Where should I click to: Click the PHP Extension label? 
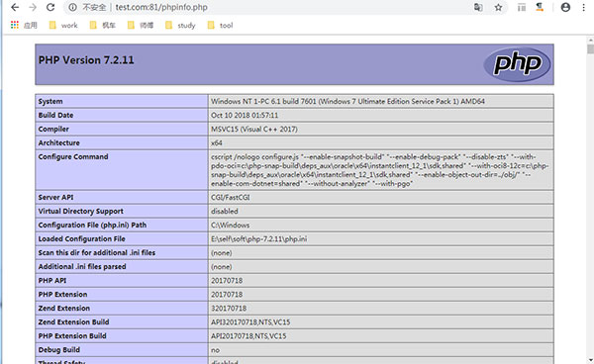62,295
